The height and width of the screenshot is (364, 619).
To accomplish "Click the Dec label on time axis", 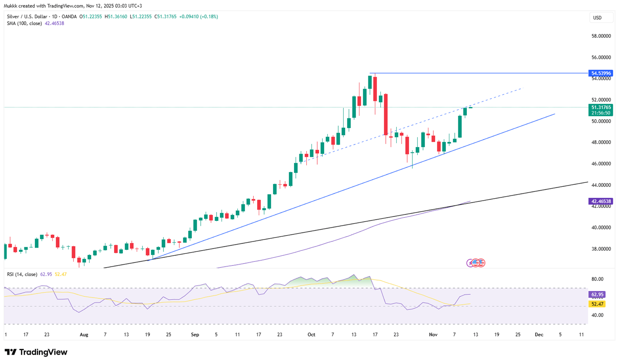I will coord(539,335).
